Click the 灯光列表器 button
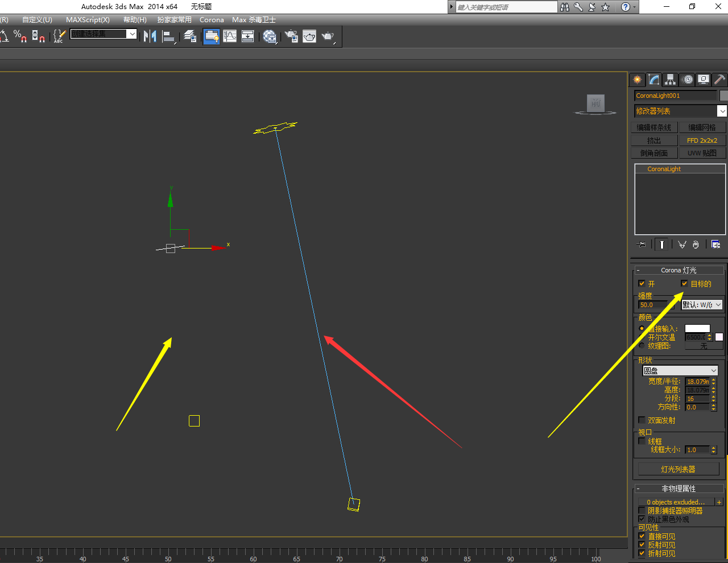 coord(679,469)
